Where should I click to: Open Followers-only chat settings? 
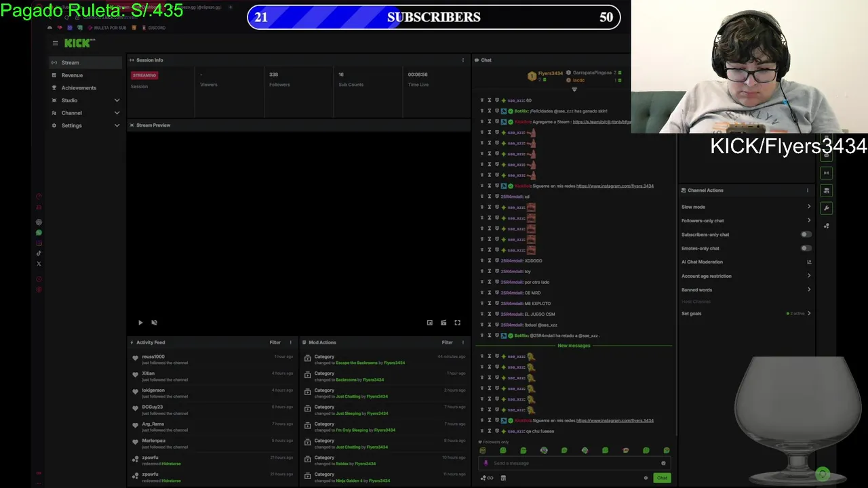point(746,220)
